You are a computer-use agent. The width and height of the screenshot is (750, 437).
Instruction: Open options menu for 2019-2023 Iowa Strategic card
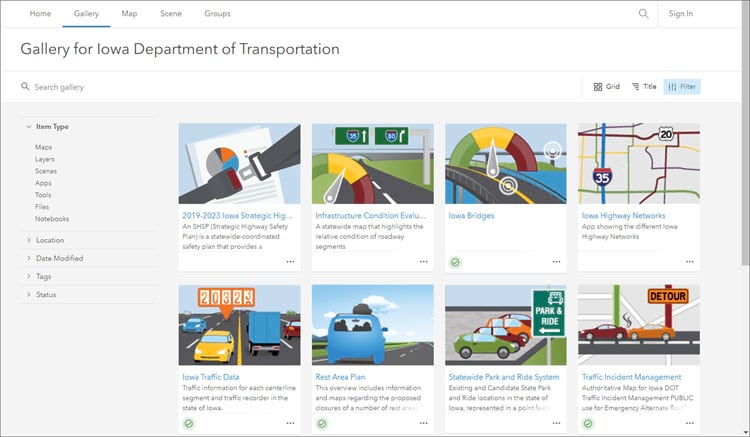tap(290, 262)
